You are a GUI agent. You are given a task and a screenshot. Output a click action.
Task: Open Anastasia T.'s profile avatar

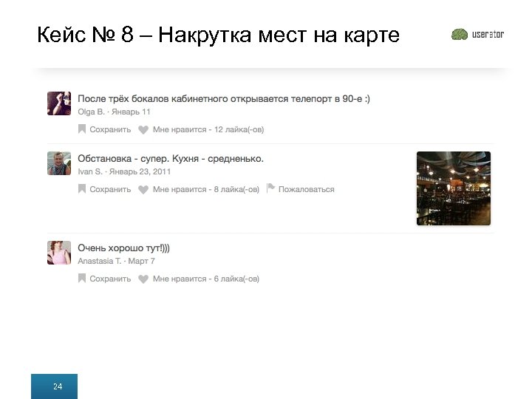59,253
